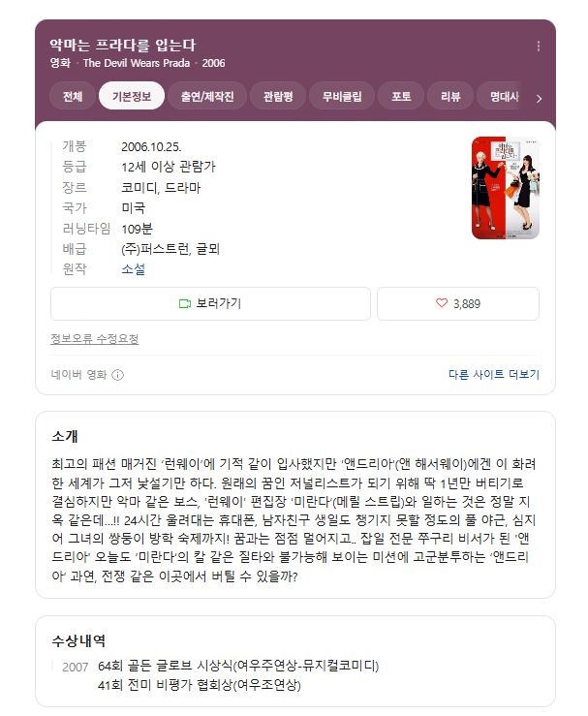Select the 기본정보 tab
Viewport: 588px width, 716px height.
[x=132, y=96]
